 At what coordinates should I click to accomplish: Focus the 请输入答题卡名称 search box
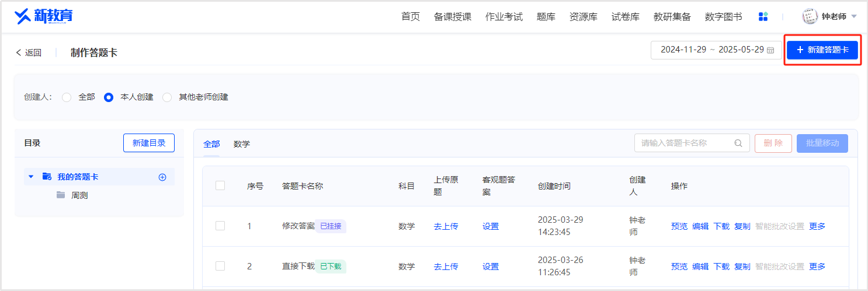692,143
